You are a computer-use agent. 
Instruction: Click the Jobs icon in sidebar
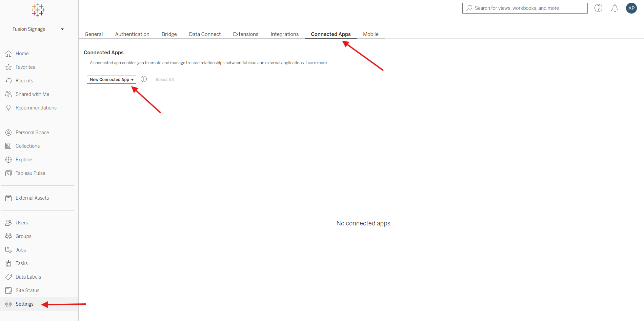tap(8, 250)
